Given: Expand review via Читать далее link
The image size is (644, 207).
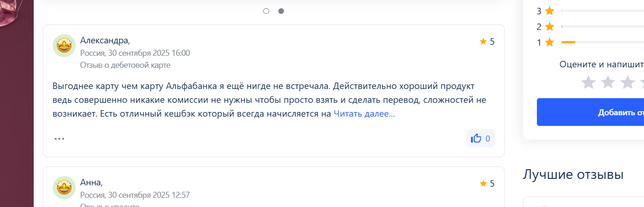Looking at the screenshot, I should pos(364,113).
